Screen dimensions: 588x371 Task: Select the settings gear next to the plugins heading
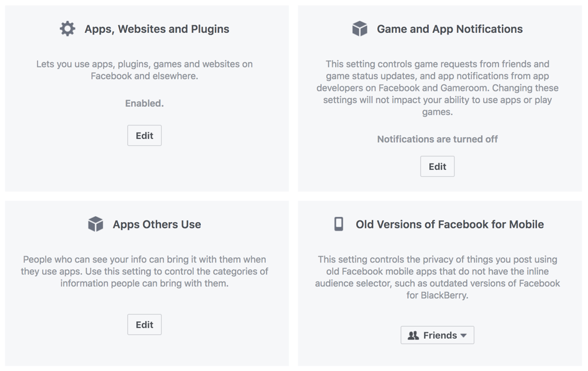67,28
